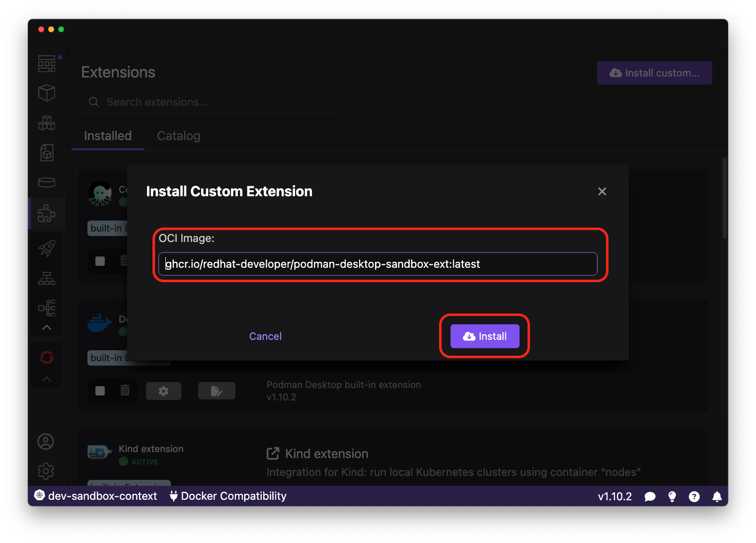Image resolution: width=756 pixels, height=543 pixels.
Task: Focus the OCI Image input field
Action: 378,264
